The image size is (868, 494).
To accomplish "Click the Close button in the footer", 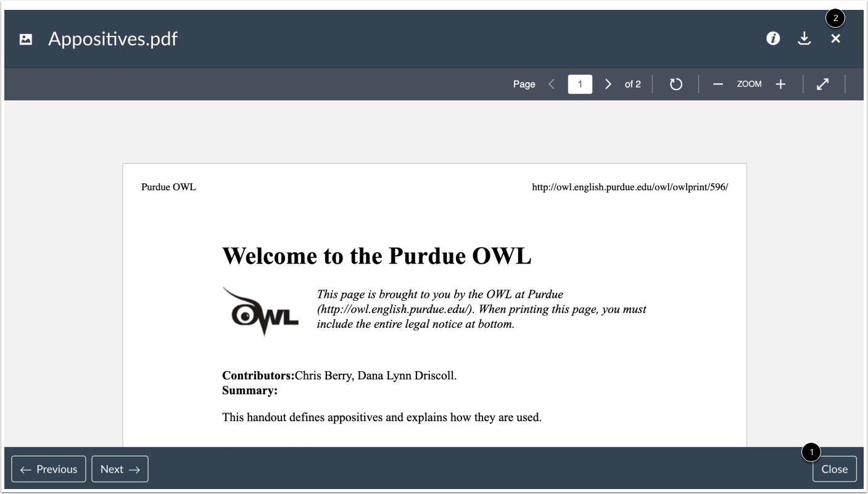I will coord(835,469).
